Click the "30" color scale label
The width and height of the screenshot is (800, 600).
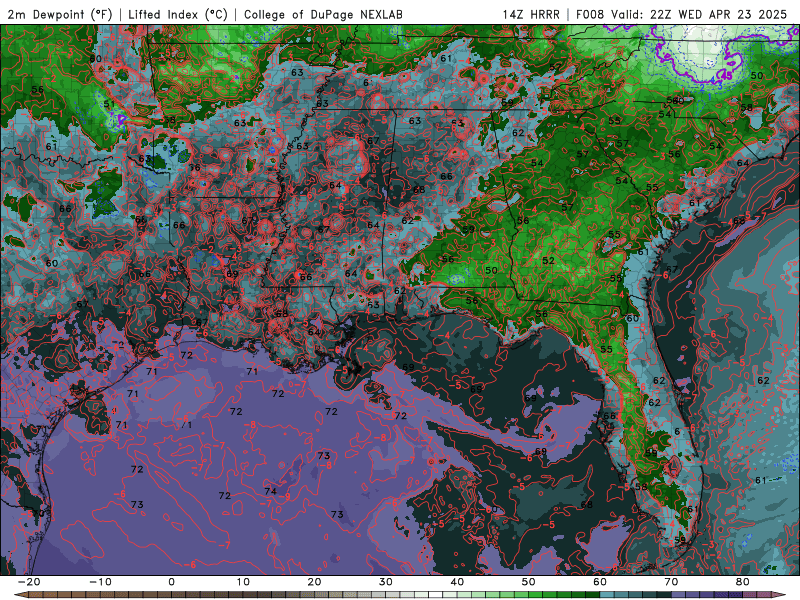click(x=386, y=582)
